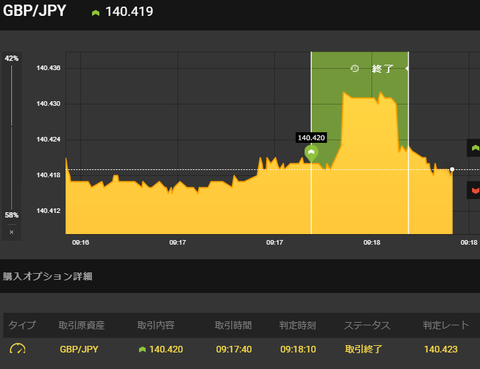The width and height of the screenshot is (480, 369).
Task: Click the 140.436 y-axis label
Action: click(48, 68)
